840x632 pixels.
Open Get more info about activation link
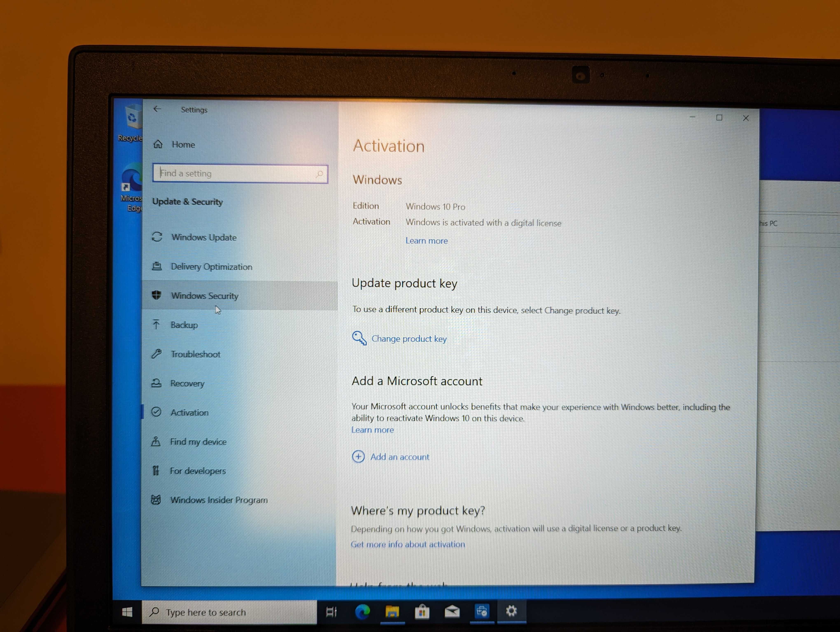click(x=408, y=544)
